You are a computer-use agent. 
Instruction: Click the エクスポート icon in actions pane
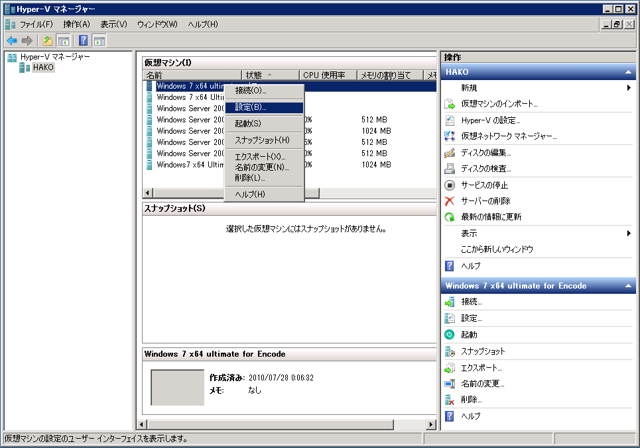tap(449, 368)
